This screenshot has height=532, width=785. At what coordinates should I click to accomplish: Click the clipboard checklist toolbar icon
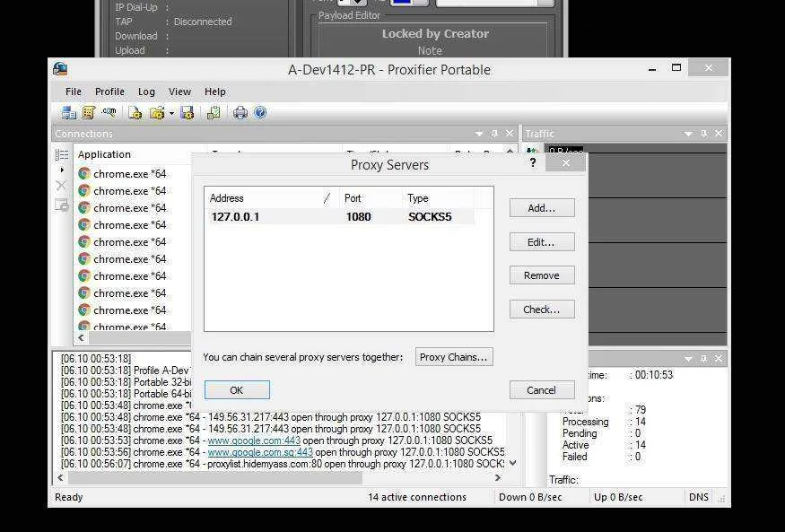(214, 113)
